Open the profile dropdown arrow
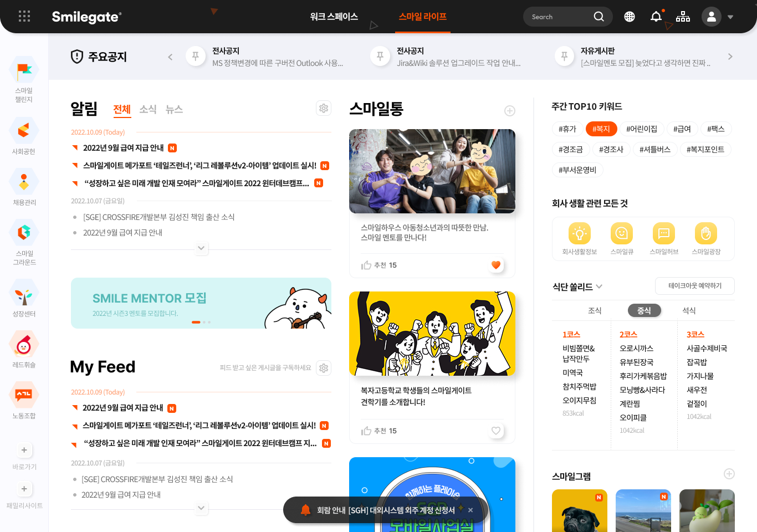 (x=730, y=17)
